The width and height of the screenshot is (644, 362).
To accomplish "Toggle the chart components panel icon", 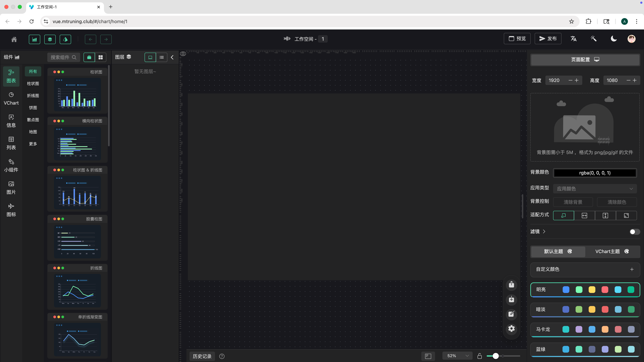I will pos(35,39).
